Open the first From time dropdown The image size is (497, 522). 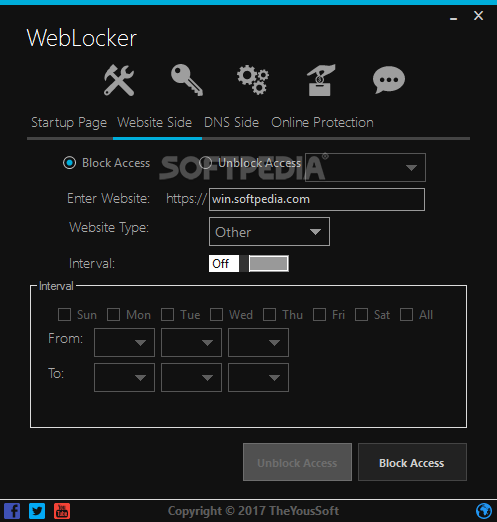click(124, 342)
